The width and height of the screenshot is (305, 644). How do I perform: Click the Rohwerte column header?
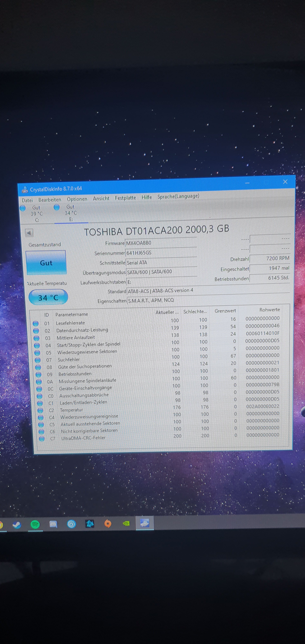tap(270, 310)
